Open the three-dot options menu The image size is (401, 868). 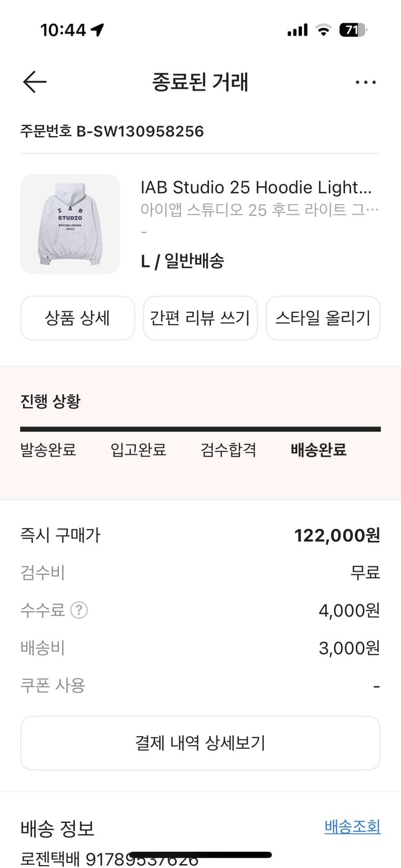(366, 82)
